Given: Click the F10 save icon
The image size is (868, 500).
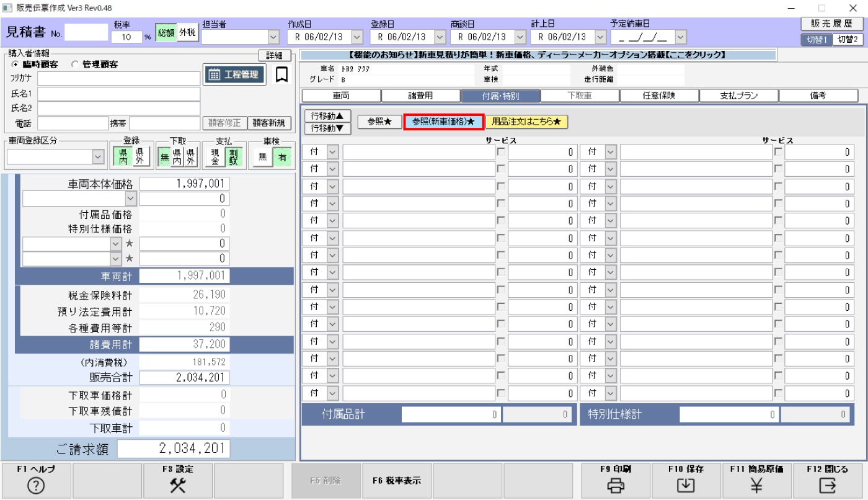Looking at the screenshot, I should [686, 487].
